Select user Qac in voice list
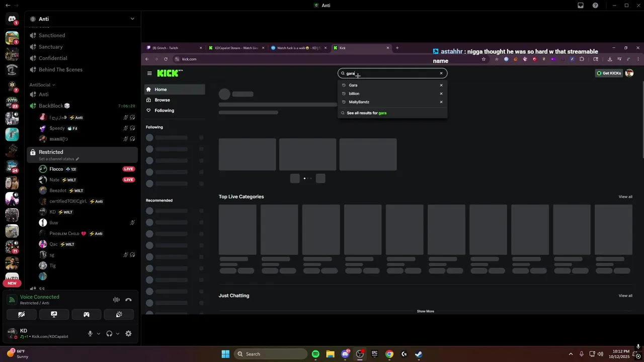644x362 pixels. coord(53,244)
